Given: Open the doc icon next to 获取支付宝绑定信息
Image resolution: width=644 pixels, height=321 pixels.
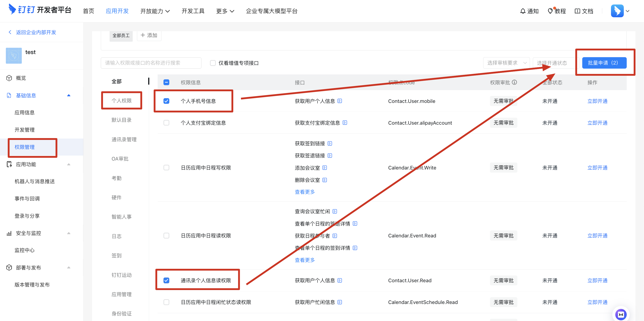Looking at the screenshot, I should pos(345,123).
